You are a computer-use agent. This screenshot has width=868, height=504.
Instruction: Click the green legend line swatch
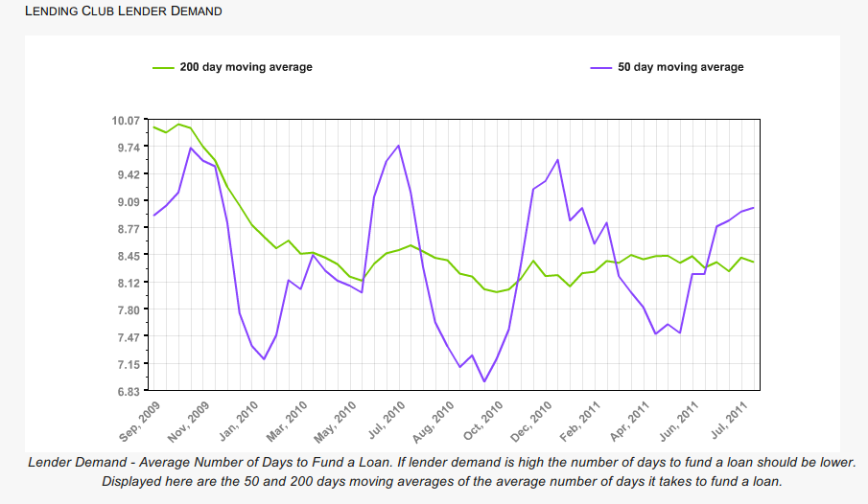click(163, 67)
